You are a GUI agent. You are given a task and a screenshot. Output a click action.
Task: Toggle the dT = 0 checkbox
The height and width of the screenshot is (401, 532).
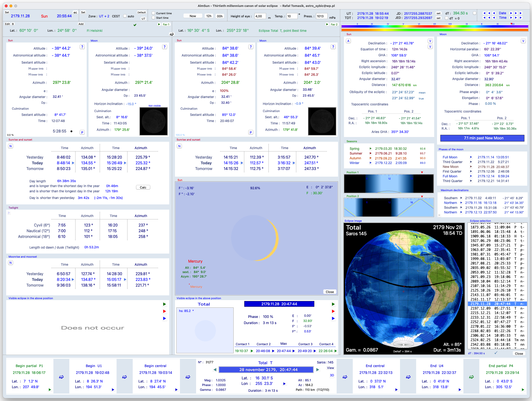click(446, 18)
